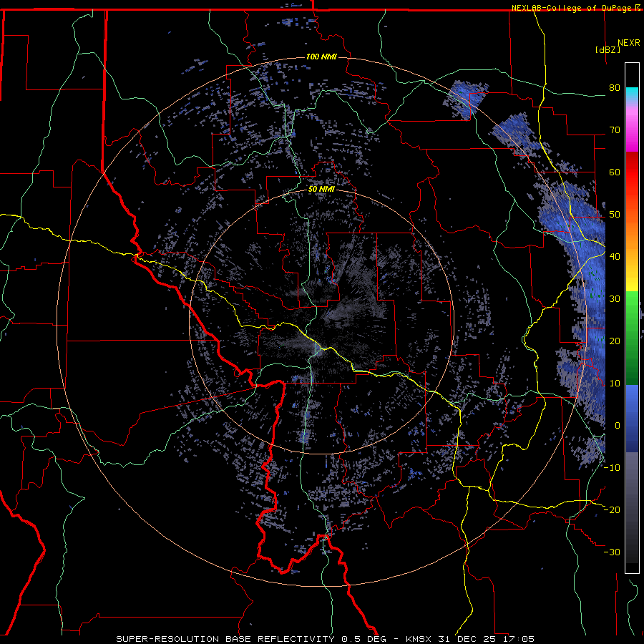Click the 40 dBZ scale value
644x644 pixels.
click(x=615, y=257)
